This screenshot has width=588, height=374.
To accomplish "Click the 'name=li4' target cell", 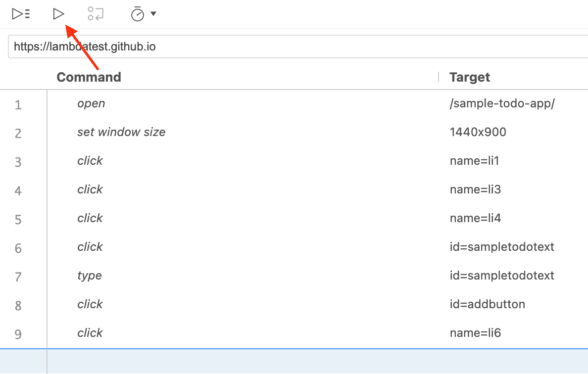I will [475, 218].
